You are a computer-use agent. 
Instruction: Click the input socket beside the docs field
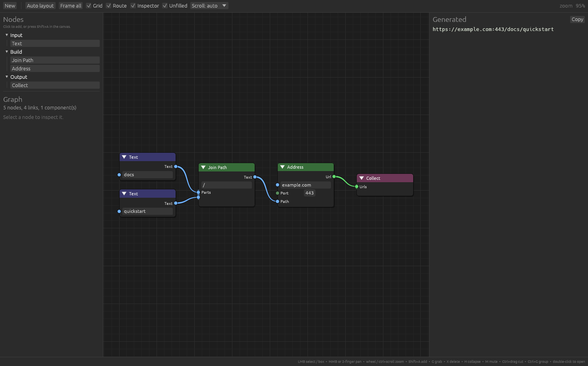click(x=119, y=175)
